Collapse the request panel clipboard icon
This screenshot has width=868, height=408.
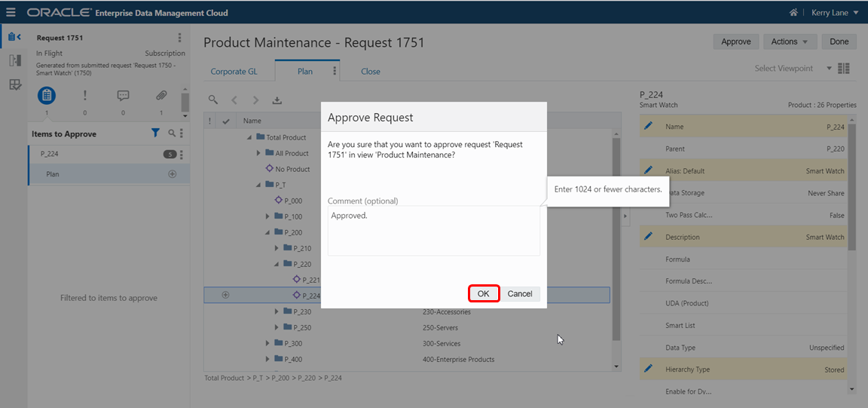(14, 37)
